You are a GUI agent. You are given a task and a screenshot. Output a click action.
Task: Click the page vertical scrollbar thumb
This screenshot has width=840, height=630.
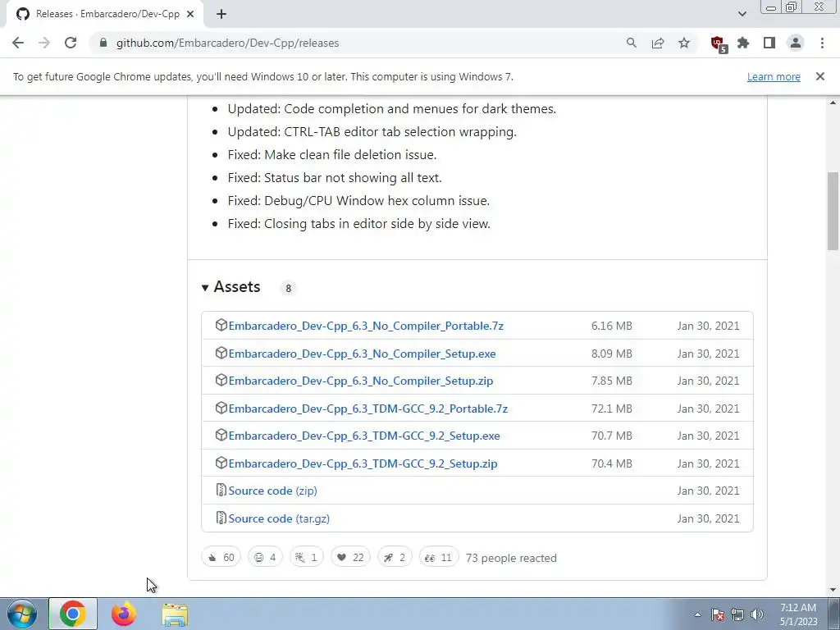point(833,211)
